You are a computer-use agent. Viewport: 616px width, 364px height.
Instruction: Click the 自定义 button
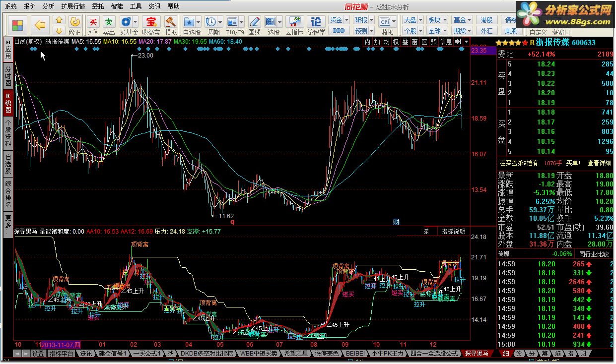[x=538, y=32]
